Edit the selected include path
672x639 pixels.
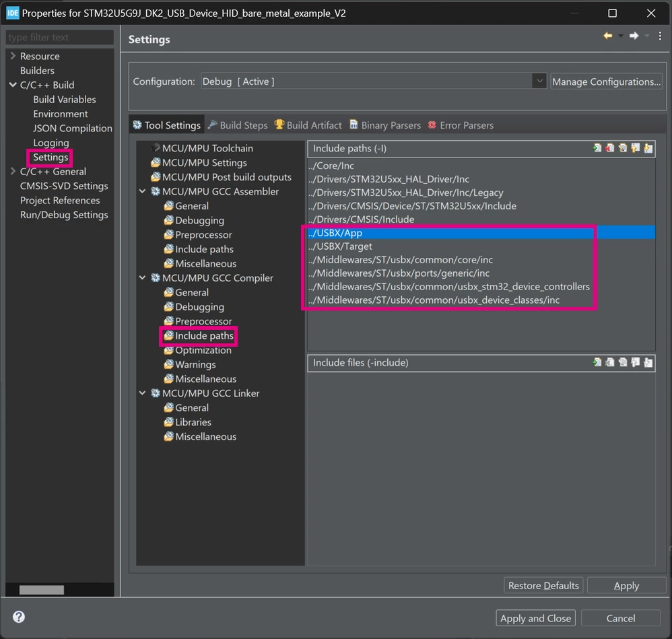(623, 148)
